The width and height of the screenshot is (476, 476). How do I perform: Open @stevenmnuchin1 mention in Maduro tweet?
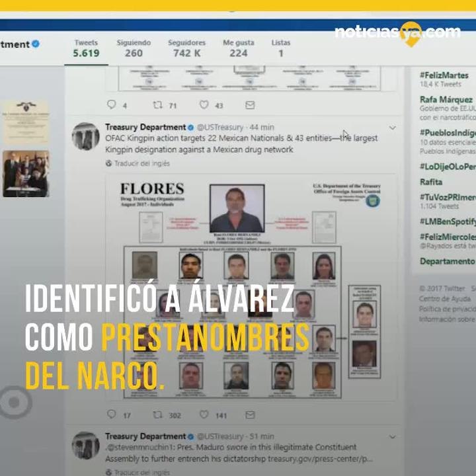click(x=139, y=448)
